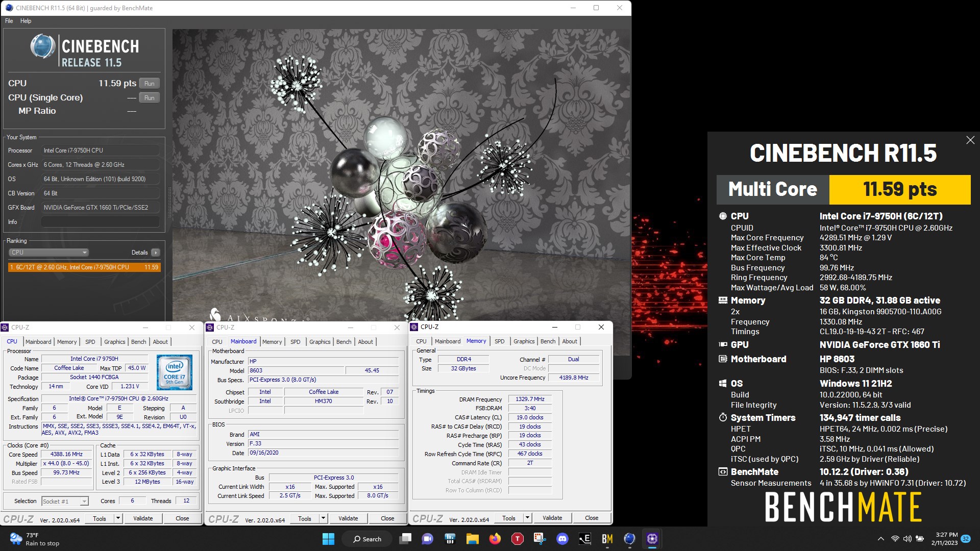Click Validate in CPU-Z CPU window
980x551 pixels.
pos(143,518)
